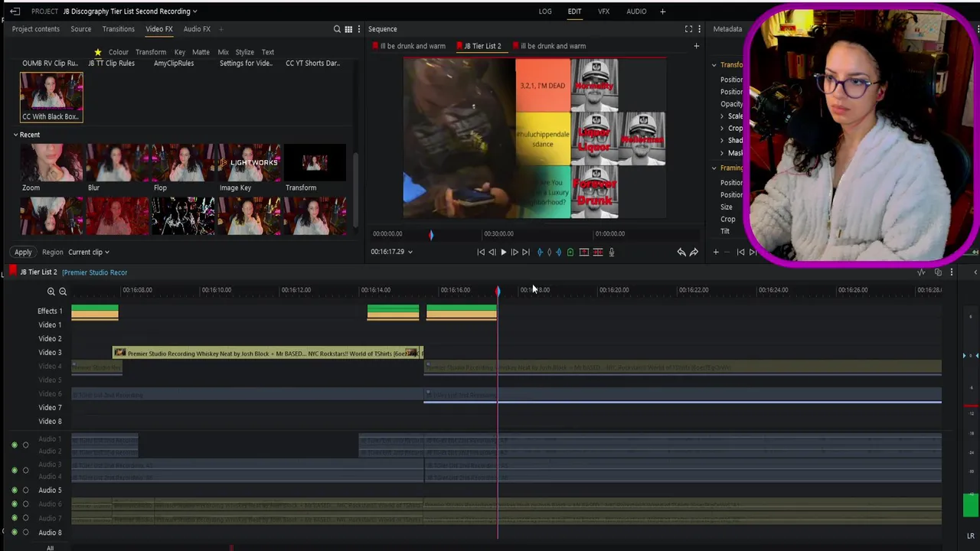Delete the marked section and close gap
The width and height of the screenshot is (980, 551).
(x=598, y=252)
